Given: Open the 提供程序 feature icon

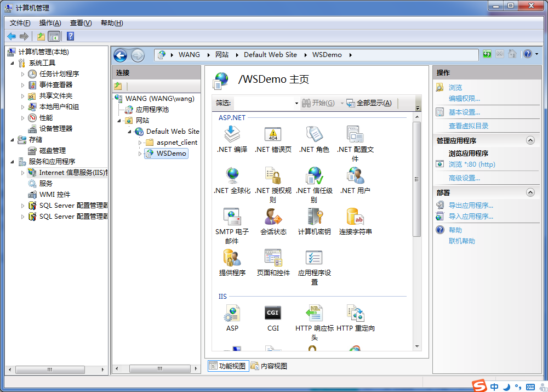Looking at the screenshot, I should pyautogui.click(x=232, y=258).
